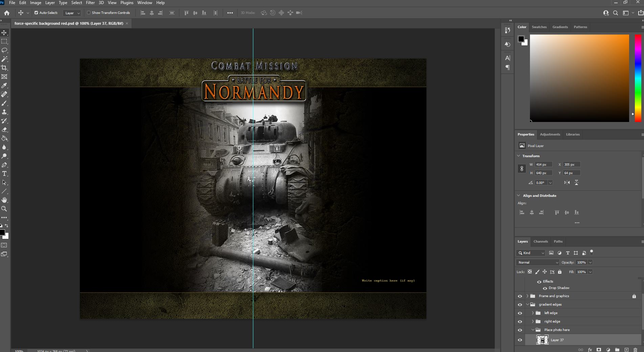Switch to the Channels tab
The image size is (644, 352).
click(540, 242)
